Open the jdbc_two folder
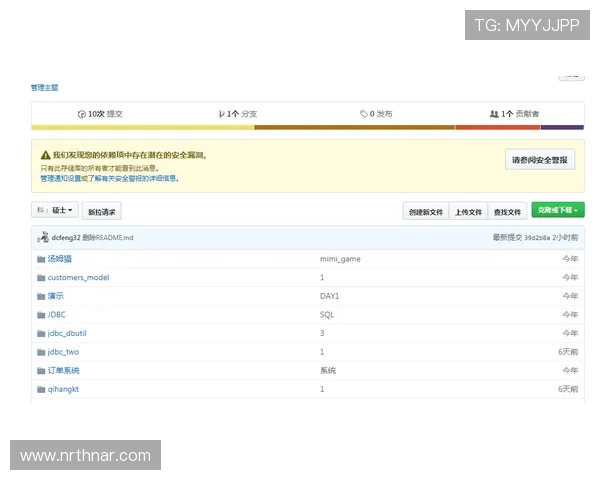Image resolution: width=600 pixels, height=480 pixels. (x=63, y=352)
